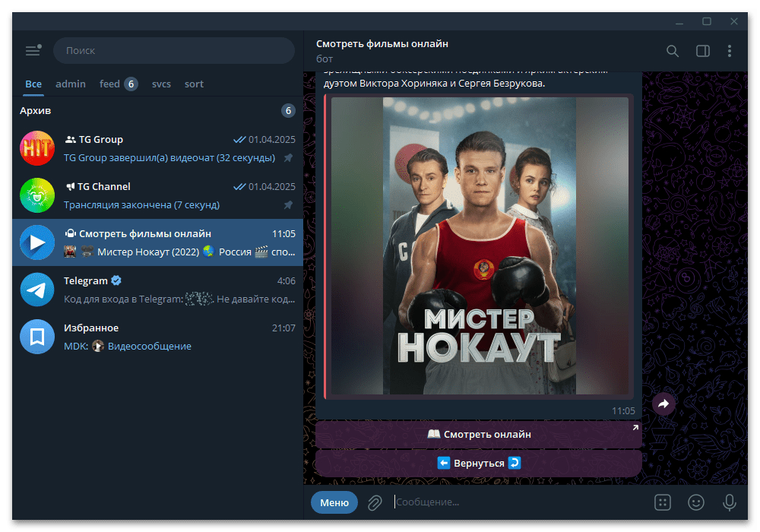This screenshot has width=760, height=532.
Task: Open chat info via header title
Action: (382, 43)
